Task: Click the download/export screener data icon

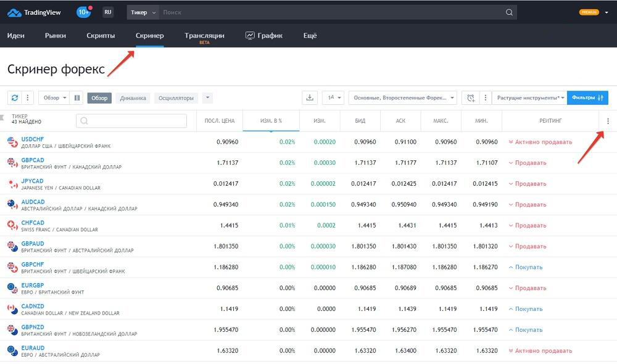Action: tap(310, 98)
